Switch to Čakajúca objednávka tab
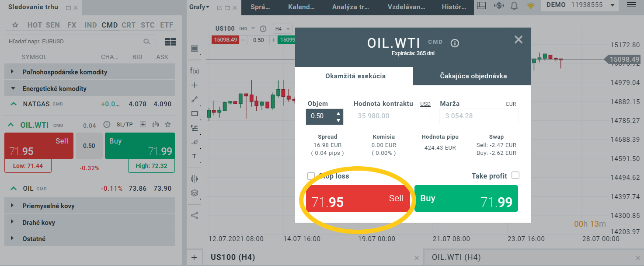 [473, 76]
